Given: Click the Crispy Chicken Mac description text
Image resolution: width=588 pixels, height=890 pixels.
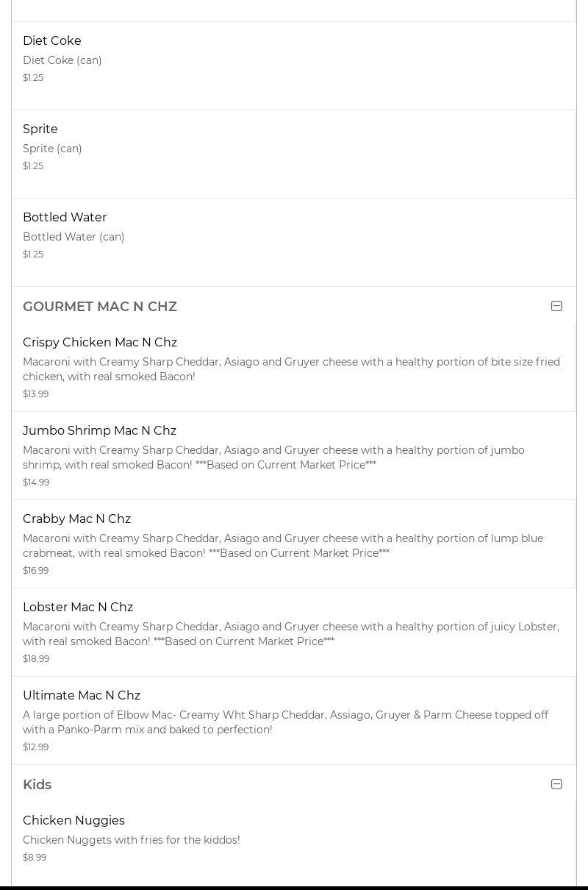Looking at the screenshot, I should 291,369.
